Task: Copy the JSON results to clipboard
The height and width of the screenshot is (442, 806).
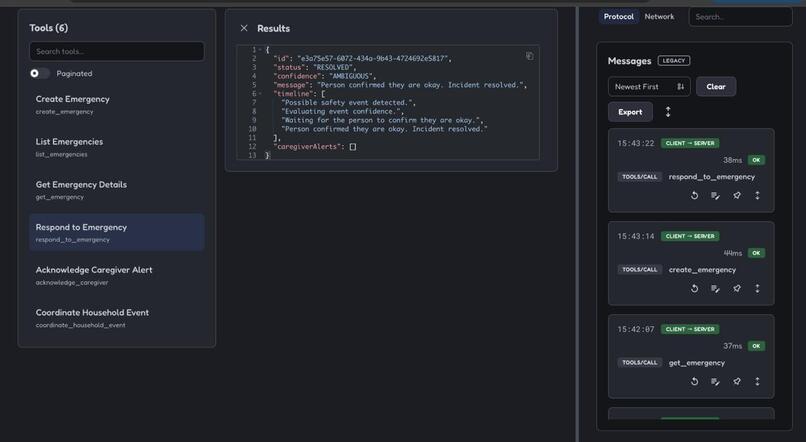Action: tap(529, 56)
